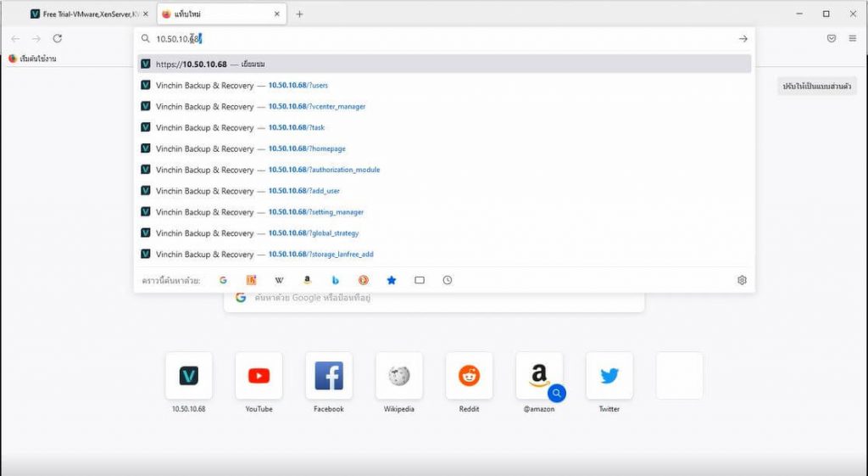Open the Pocket save icon
This screenshot has width=868, height=476.
point(832,39)
